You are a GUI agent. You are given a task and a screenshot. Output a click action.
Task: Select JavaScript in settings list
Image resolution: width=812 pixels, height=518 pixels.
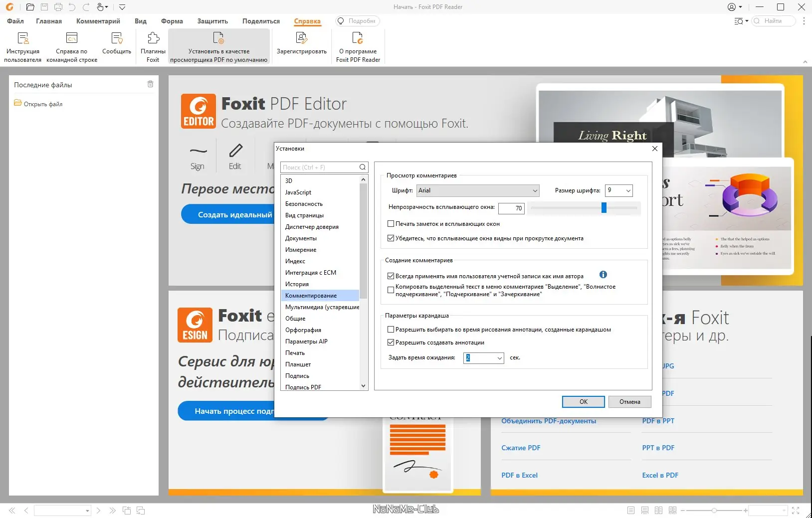click(298, 192)
